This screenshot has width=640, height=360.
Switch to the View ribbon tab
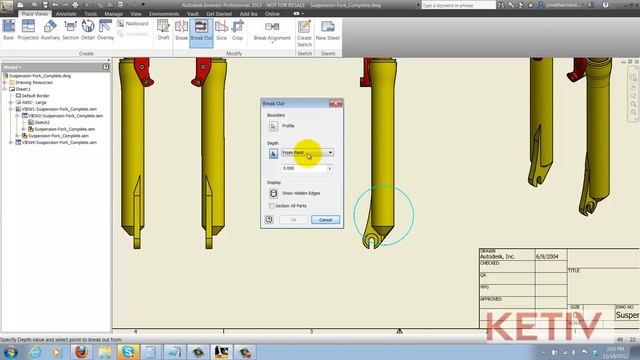[x=136, y=14]
